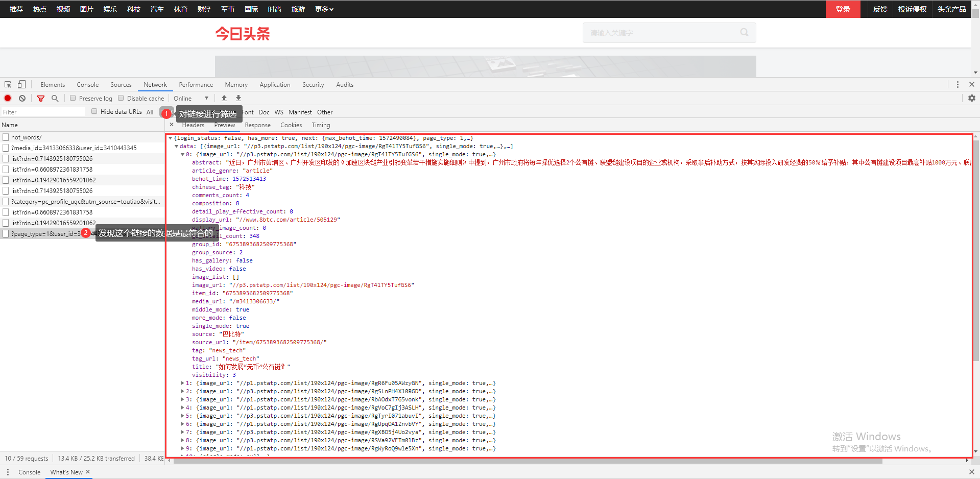
Task: Clear the network log icon
Action: click(22, 98)
